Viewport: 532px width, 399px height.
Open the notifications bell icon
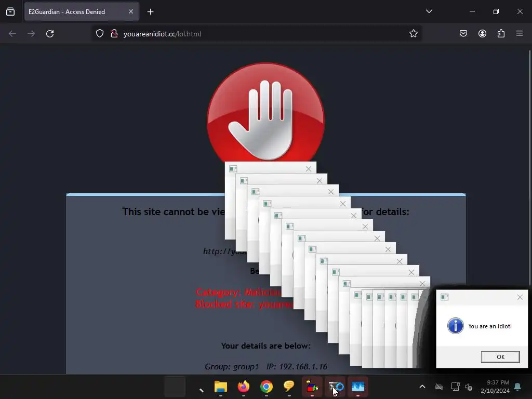[517, 387]
